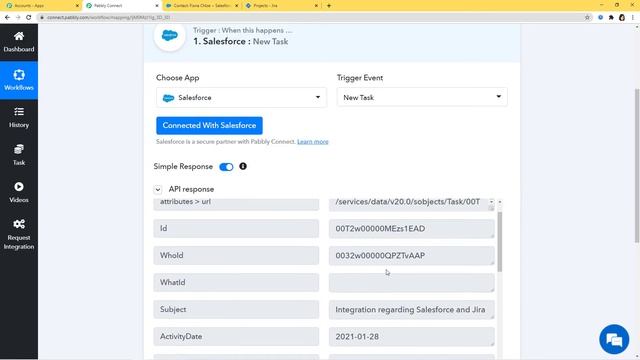The image size is (640, 360).
Task: Click the WhoId value field
Action: coord(411,256)
